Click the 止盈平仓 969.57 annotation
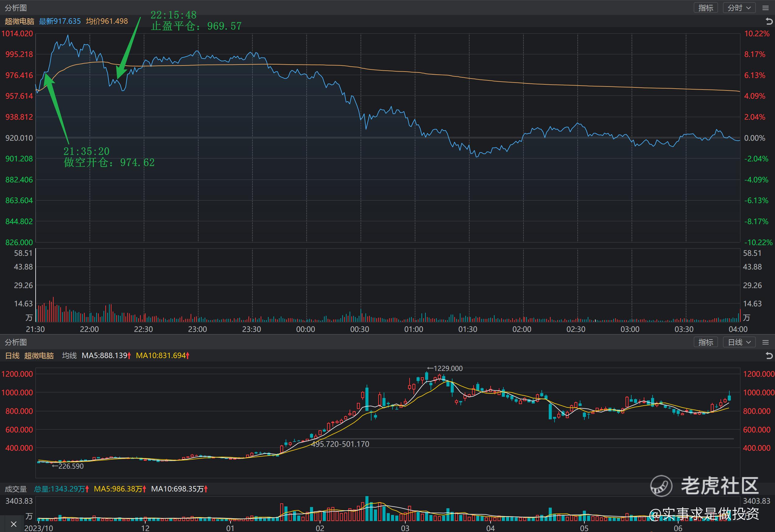Screen dimensions: 775x532 (196, 26)
